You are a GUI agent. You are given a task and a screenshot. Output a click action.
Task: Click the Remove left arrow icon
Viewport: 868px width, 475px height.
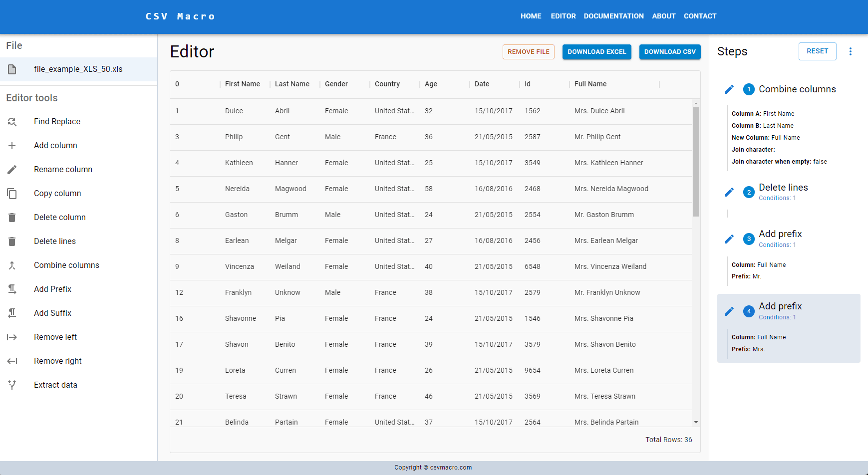click(x=12, y=337)
